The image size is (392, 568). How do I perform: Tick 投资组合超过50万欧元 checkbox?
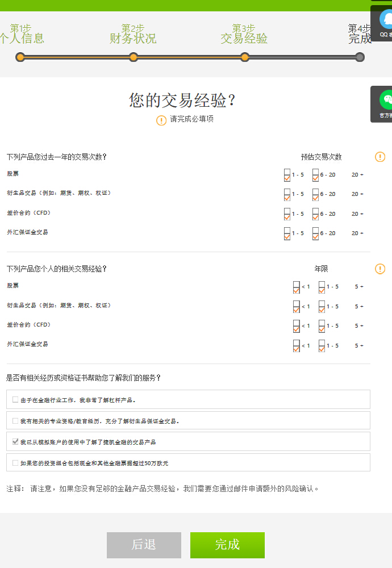(15, 462)
